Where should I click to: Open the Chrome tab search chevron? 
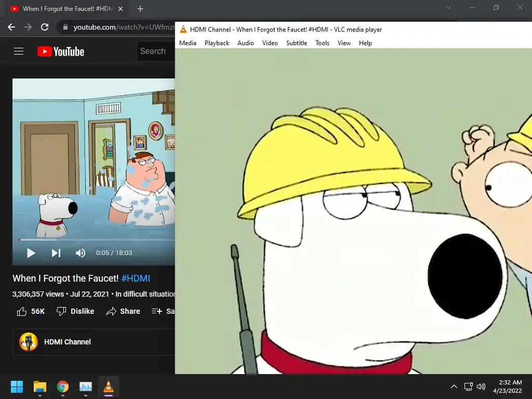448,7
